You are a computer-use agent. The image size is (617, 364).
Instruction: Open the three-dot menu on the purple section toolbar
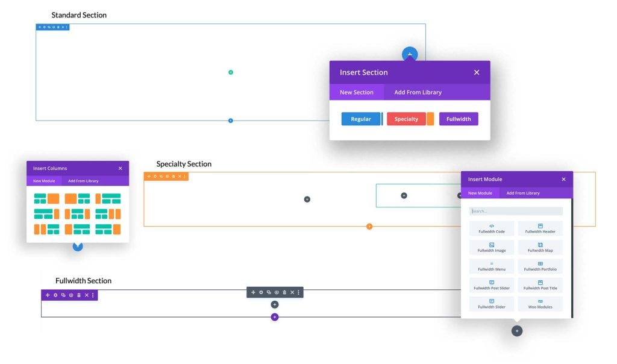93,295
